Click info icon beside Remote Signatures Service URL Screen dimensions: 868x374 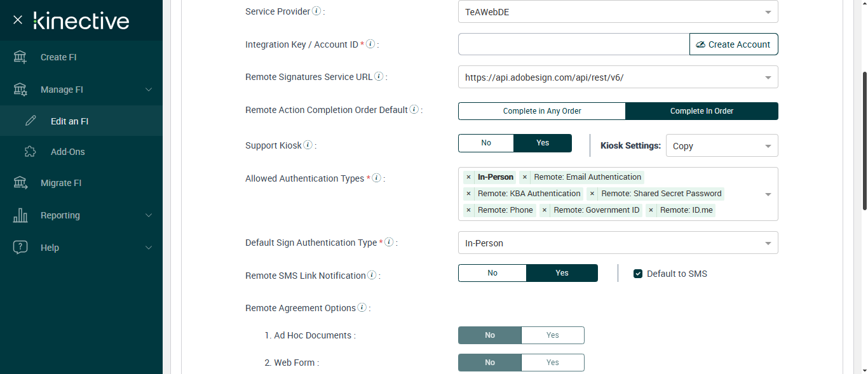click(x=379, y=77)
